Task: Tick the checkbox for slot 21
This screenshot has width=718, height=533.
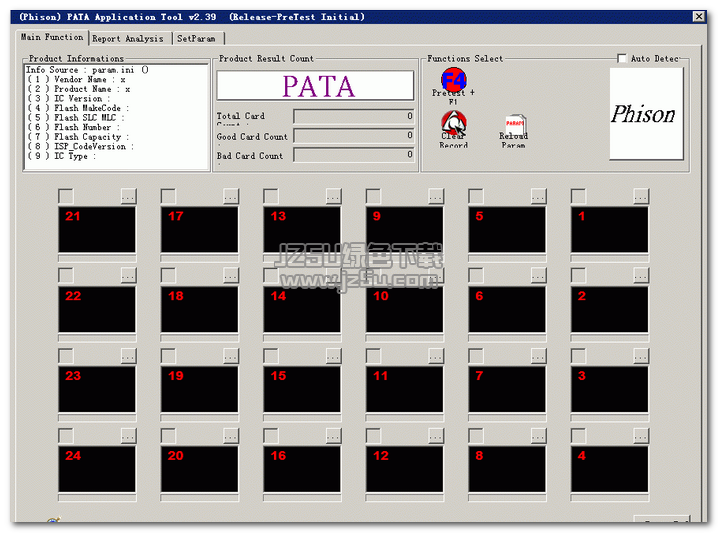Action: [66, 196]
